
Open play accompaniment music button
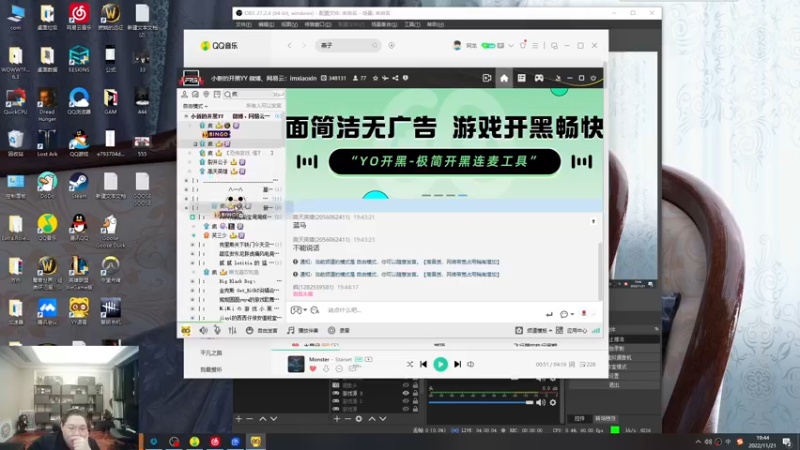(303, 331)
